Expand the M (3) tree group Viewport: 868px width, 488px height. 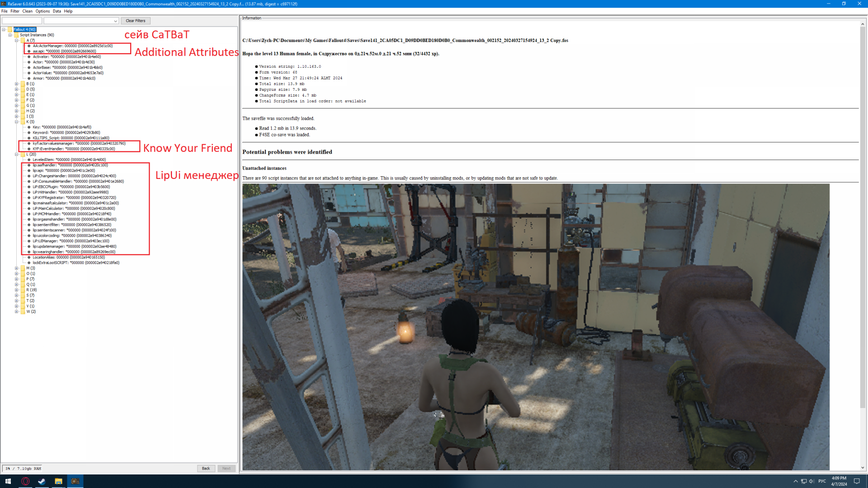(17, 268)
